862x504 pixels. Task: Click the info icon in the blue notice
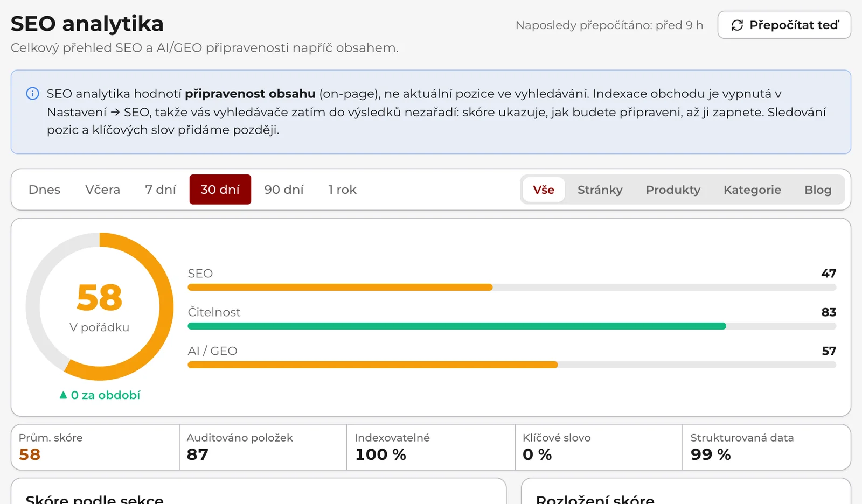click(33, 94)
